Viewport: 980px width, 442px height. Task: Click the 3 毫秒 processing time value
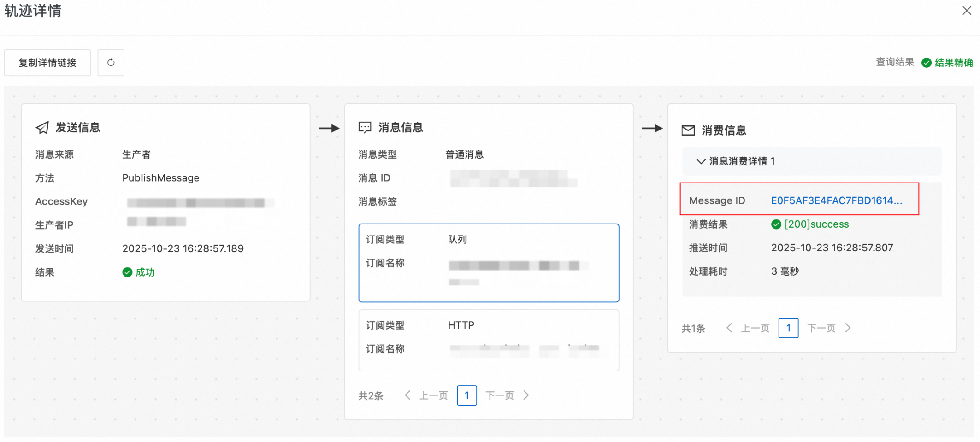(785, 271)
